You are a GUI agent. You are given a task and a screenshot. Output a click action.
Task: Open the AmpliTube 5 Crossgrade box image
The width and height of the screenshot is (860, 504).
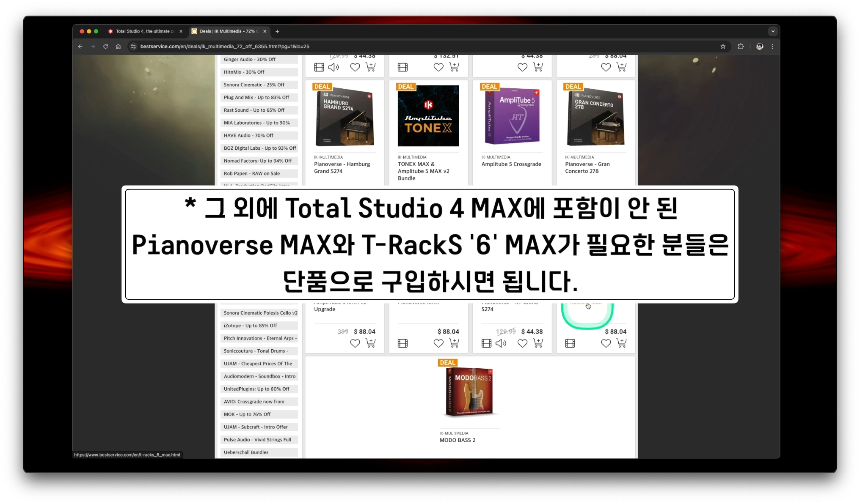pos(512,116)
